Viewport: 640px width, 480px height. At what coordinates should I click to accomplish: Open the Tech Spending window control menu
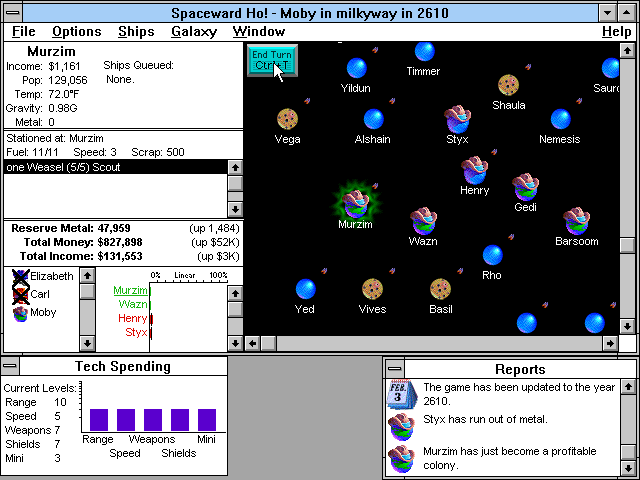tap(10, 366)
